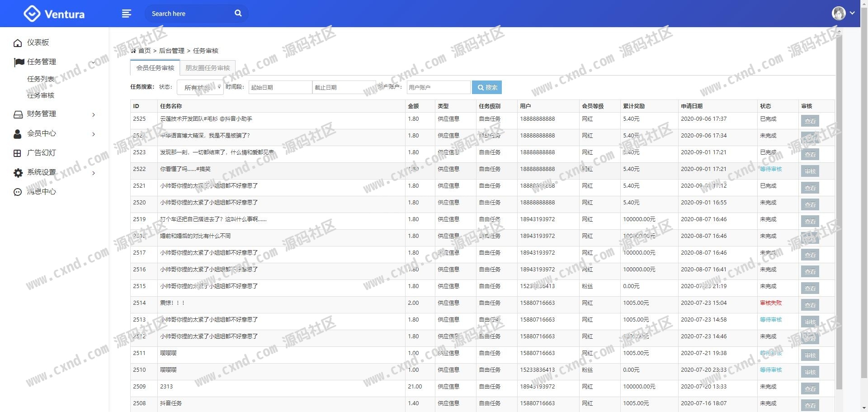Expand the user avatar dropdown arrow
Viewport: 868px width, 412px height.
click(x=852, y=13)
